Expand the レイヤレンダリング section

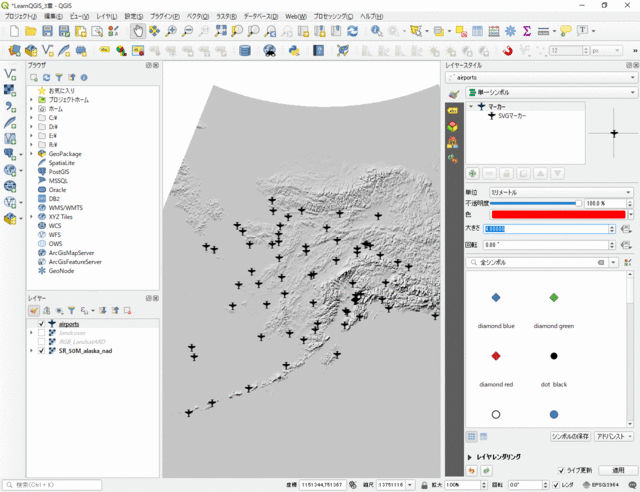click(469, 457)
